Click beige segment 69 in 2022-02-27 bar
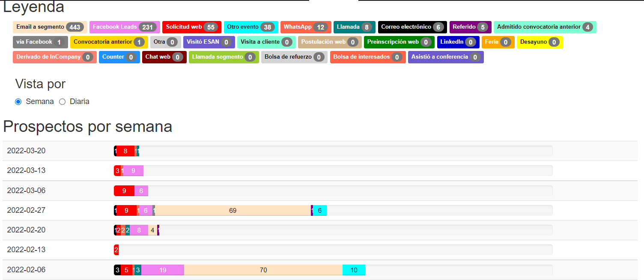 pos(233,210)
